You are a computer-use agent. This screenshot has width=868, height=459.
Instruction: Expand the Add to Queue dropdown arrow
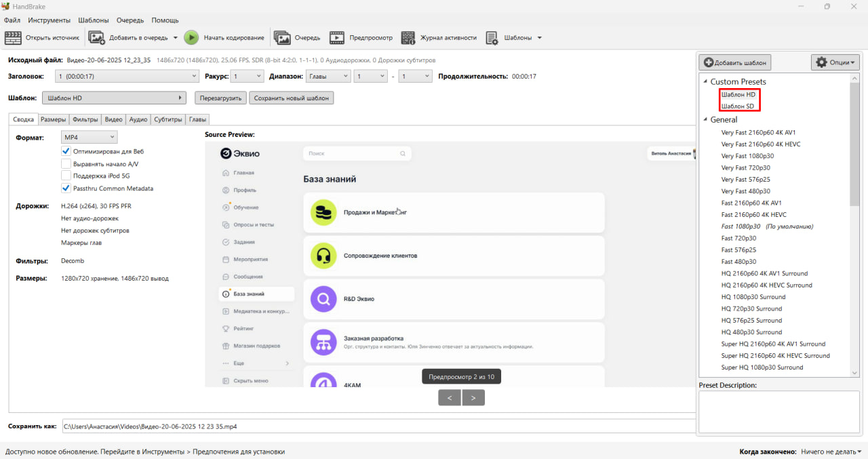tap(176, 38)
